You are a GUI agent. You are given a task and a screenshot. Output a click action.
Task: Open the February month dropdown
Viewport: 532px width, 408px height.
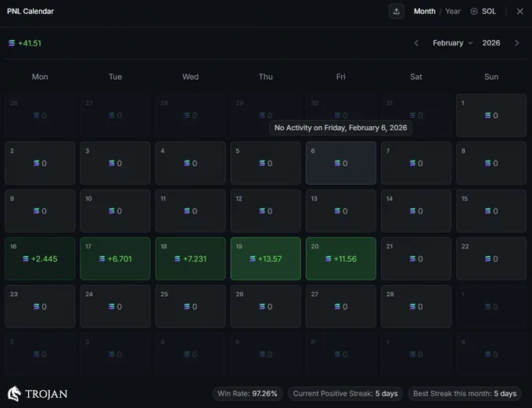coord(453,43)
